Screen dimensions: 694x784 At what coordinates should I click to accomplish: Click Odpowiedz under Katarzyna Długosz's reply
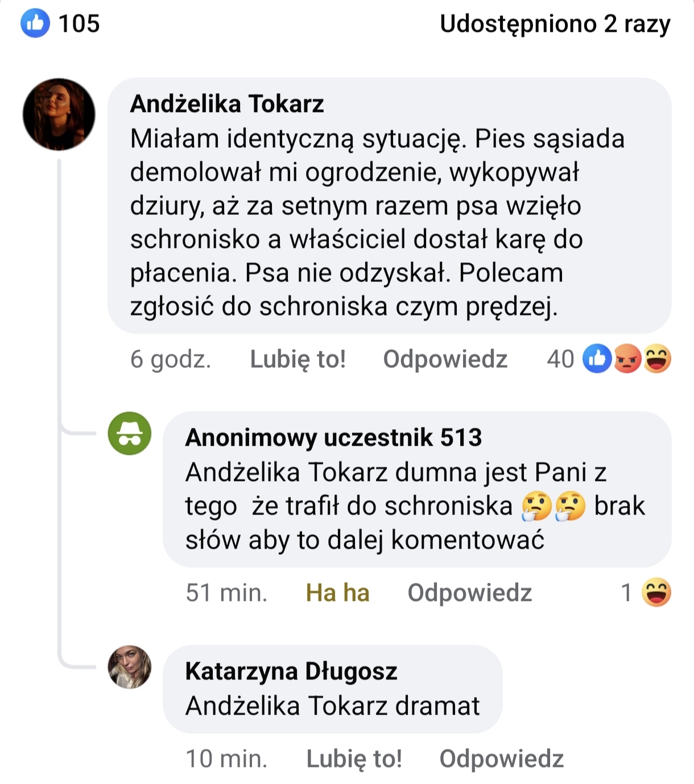(502, 759)
